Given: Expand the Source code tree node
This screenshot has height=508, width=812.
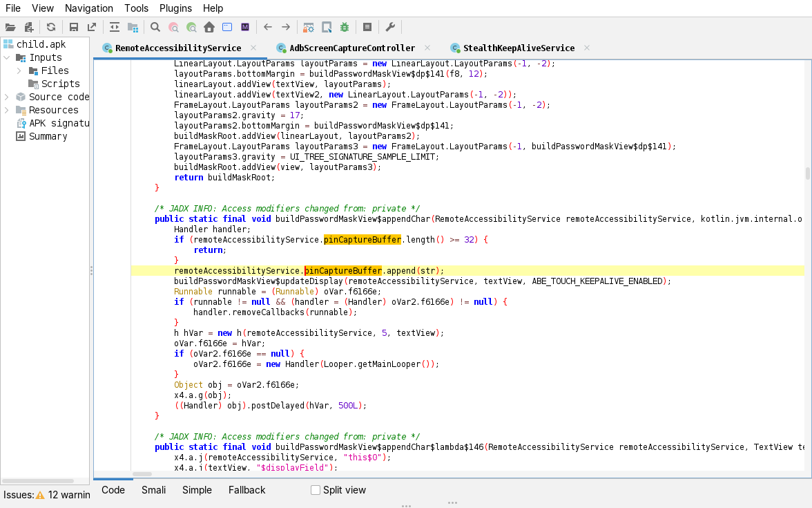Looking at the screenshot, I should [x=7, y=97].
